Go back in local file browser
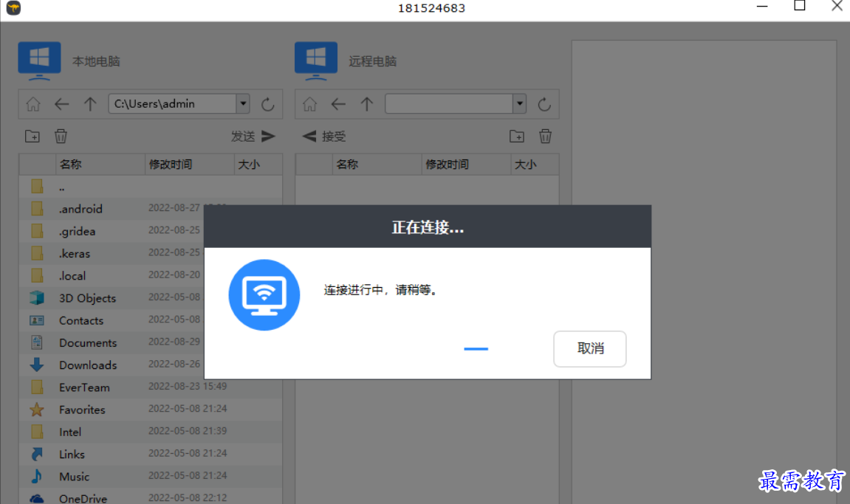The height and width of the screenshot is (504, 850). [x=62, y=104]
